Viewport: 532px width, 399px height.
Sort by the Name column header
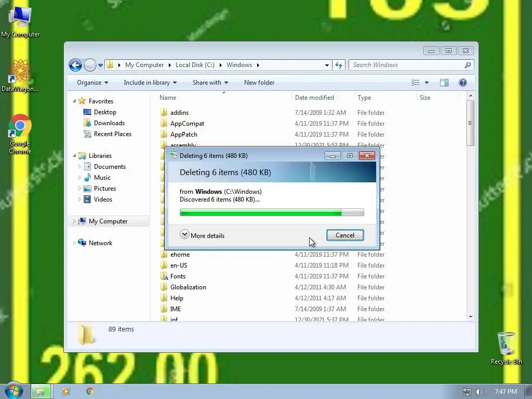224,97
